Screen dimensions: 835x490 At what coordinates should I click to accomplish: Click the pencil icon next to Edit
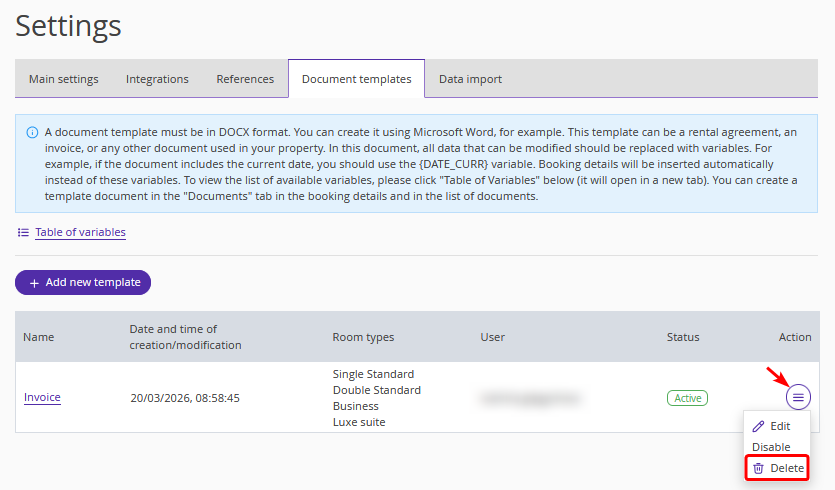point(759,426)
